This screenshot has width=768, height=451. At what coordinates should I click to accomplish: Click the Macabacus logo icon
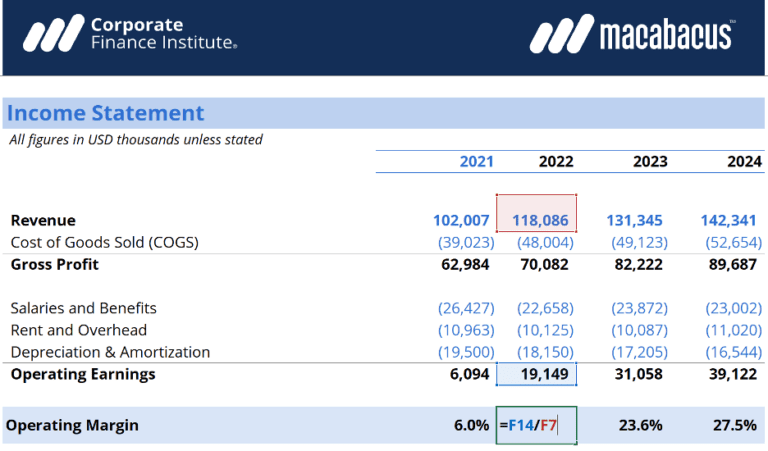[562, 36]
